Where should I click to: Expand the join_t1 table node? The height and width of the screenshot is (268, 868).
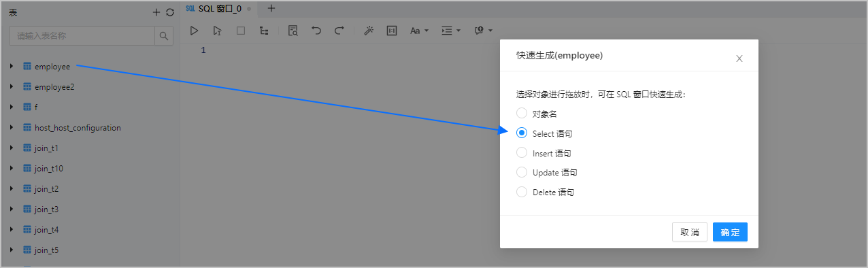(x=12, y=148)
